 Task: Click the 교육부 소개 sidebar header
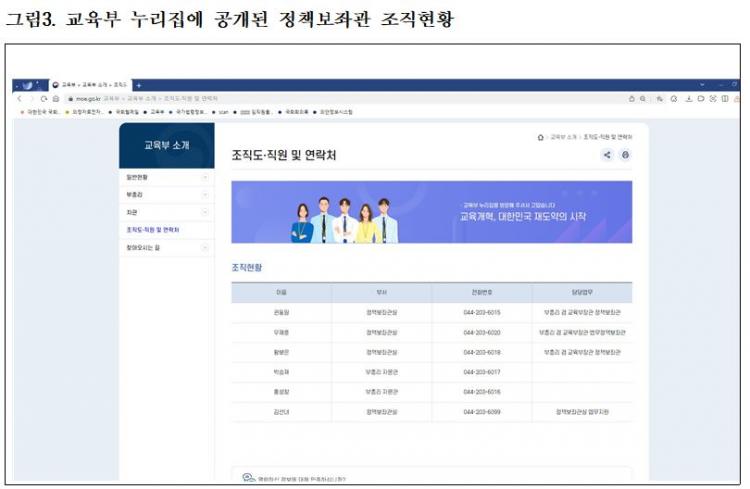click(167, 145)
